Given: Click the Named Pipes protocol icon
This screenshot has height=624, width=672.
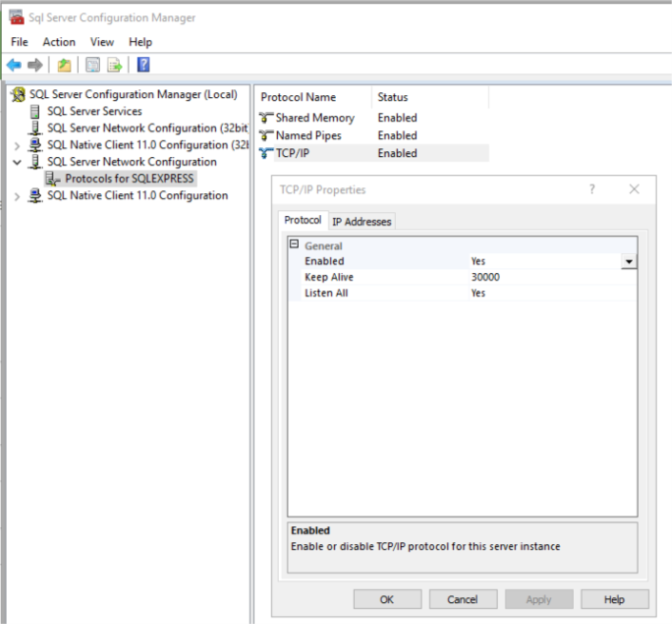Looking at the screenshot, I should pyautogui.click(x=267, y=135).
